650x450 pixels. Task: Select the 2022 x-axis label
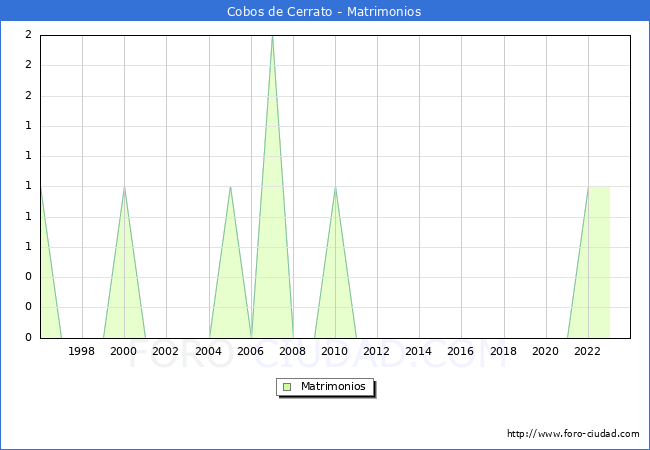click(588, 351)
